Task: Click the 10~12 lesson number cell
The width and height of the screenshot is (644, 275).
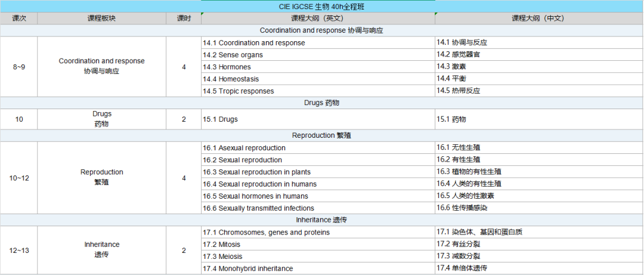Action: click(19, 178)
